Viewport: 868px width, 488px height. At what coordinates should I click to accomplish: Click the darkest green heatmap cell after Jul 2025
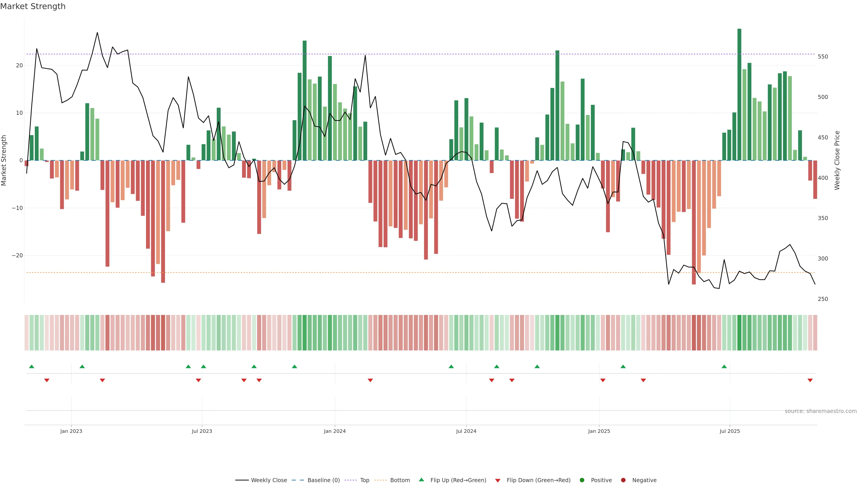pos(739,332)
